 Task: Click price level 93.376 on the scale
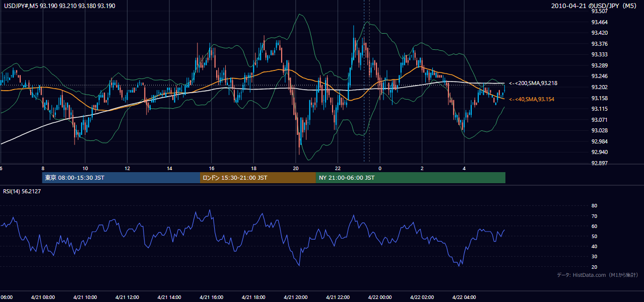coord(599,44)
